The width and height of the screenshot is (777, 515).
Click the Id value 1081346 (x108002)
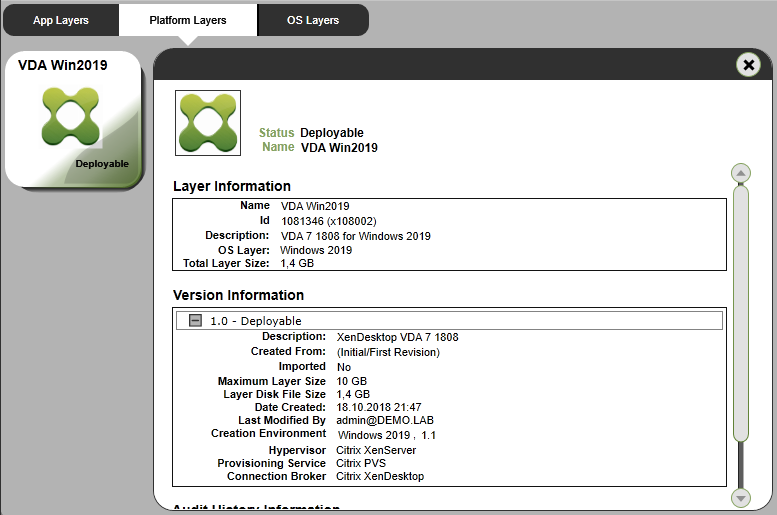coord(329,221)
